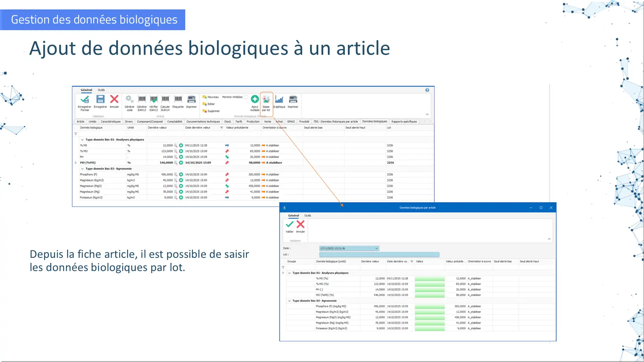
Task: Click the Ajout multiple green plus icon
Action: 255,100
